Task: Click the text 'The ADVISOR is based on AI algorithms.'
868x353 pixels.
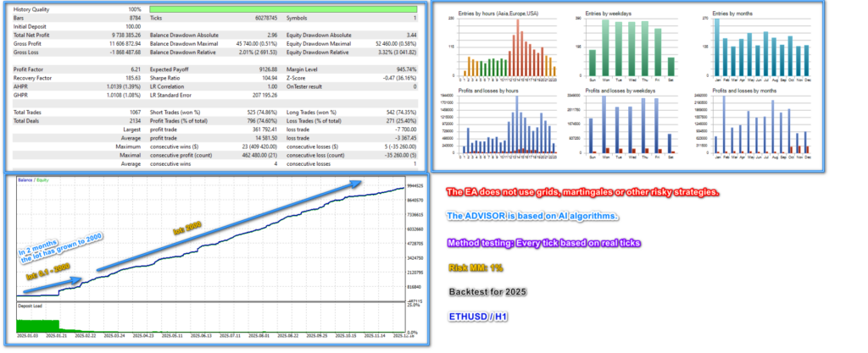Action: point(532,217)
